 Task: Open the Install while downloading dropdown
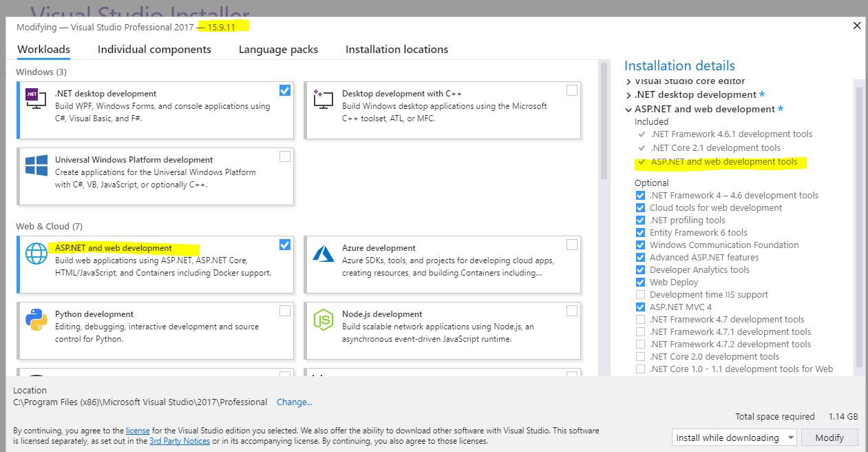tap(734, 438)
